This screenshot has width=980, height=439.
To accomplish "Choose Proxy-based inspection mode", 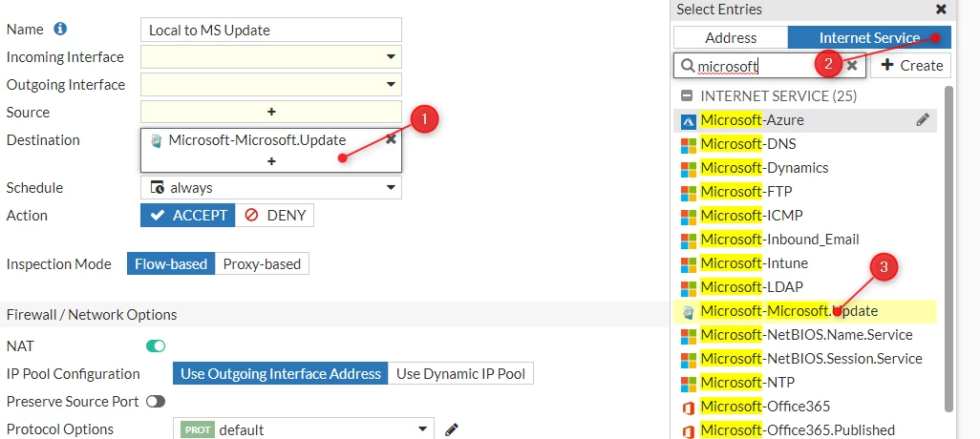I will point(262,264).
